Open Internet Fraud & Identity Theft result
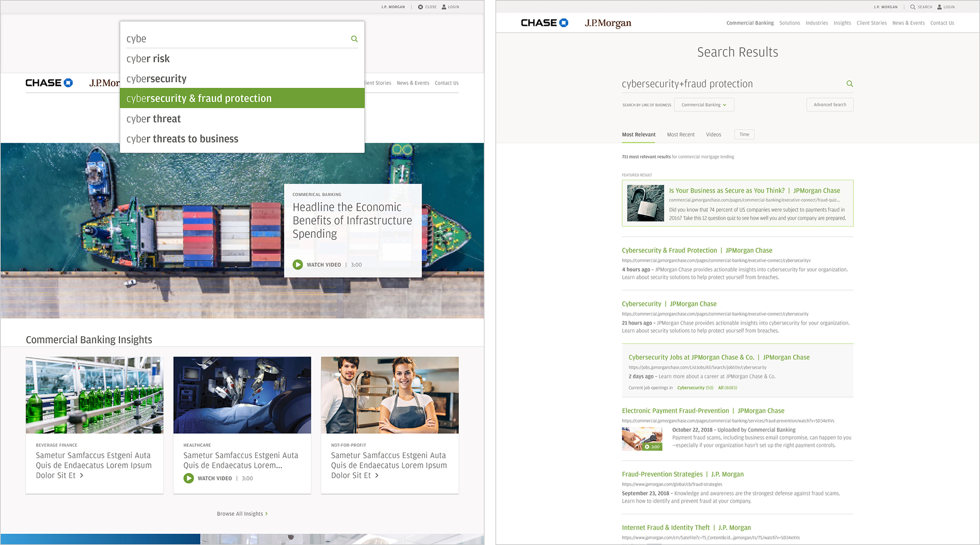 tap(686, 528)
